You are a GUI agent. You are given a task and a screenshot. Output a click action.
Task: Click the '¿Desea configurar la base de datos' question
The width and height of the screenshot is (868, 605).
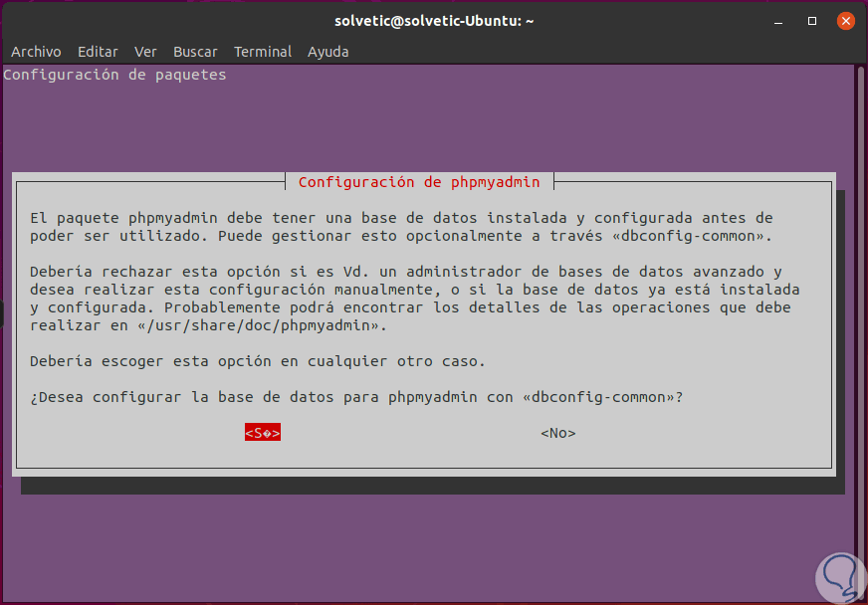356,397
